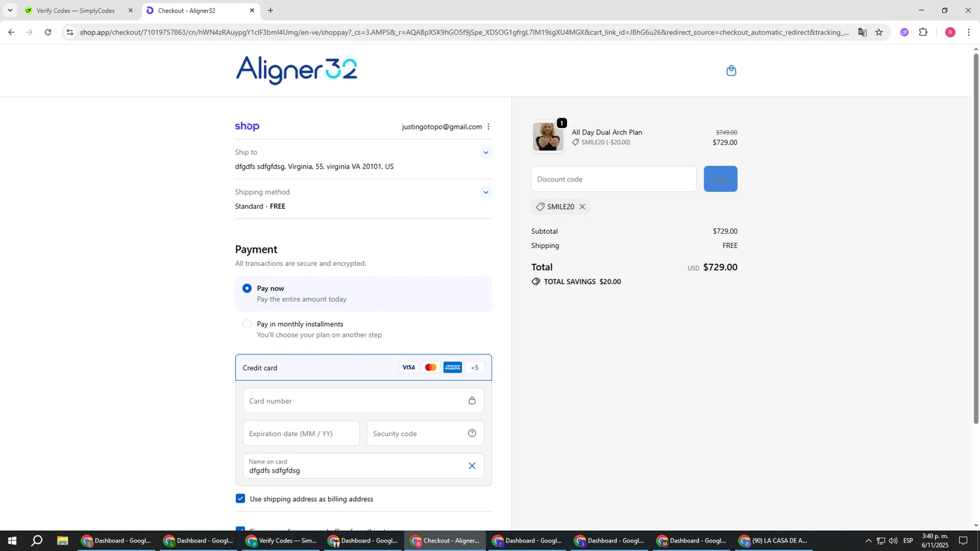Viewport: 980px width, 551px height.
Task: Close the Checkout - Aligner32 tab
Action: (x=252, y=10)
